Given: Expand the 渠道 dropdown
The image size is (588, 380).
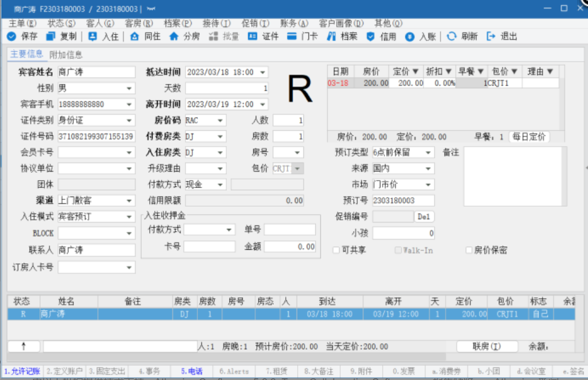Looking at the screenshot, I should pyautogui.click(x=129, y=200).
